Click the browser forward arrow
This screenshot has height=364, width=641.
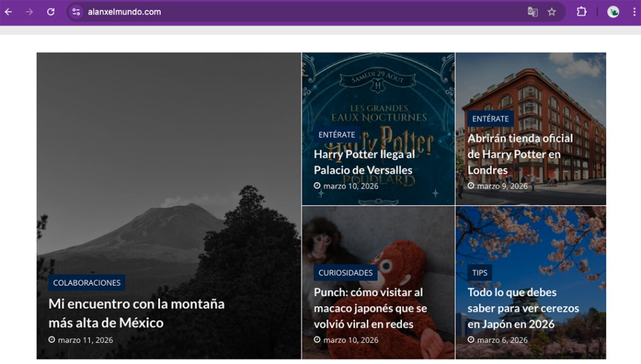tap(29, 12)
